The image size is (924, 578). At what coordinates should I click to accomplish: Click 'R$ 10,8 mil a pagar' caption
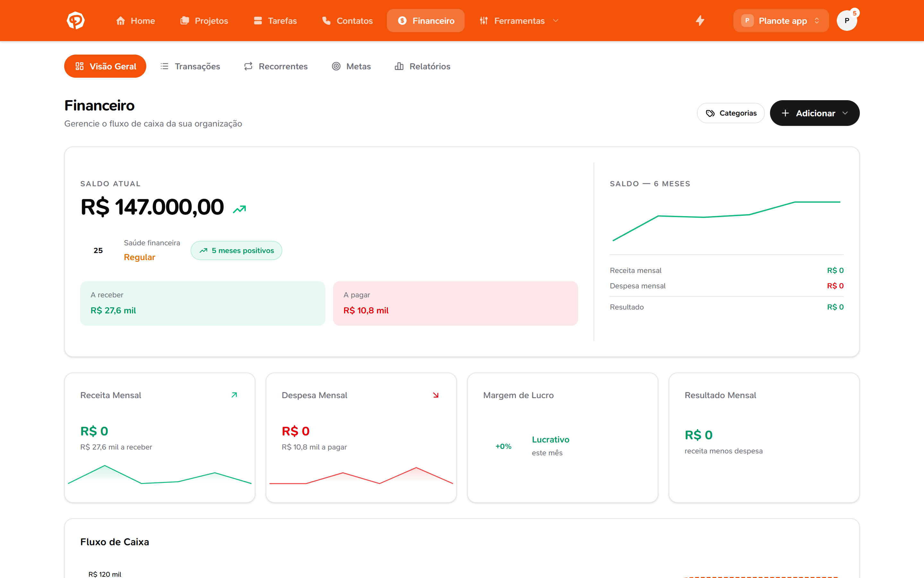314,447
